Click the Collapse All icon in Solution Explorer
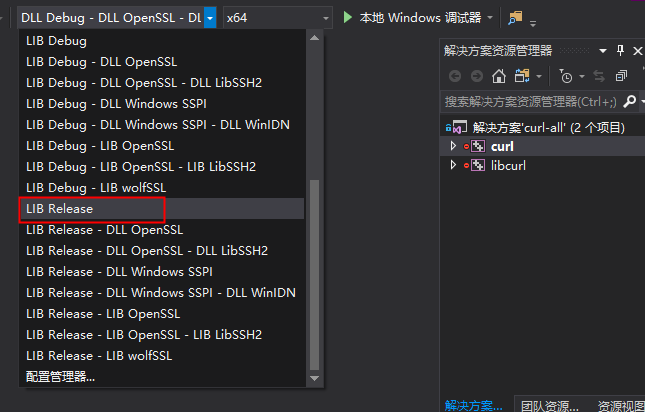Viewport: 645px width, 412px height. point(621,76)
